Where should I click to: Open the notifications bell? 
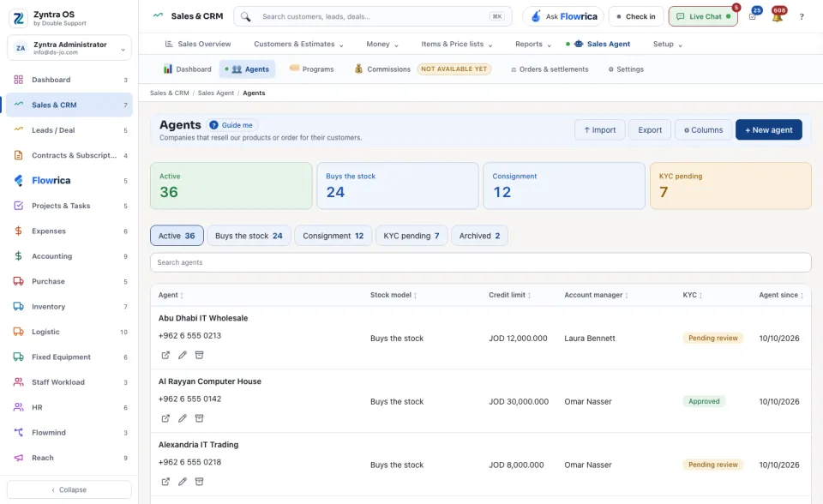(778, 16)
